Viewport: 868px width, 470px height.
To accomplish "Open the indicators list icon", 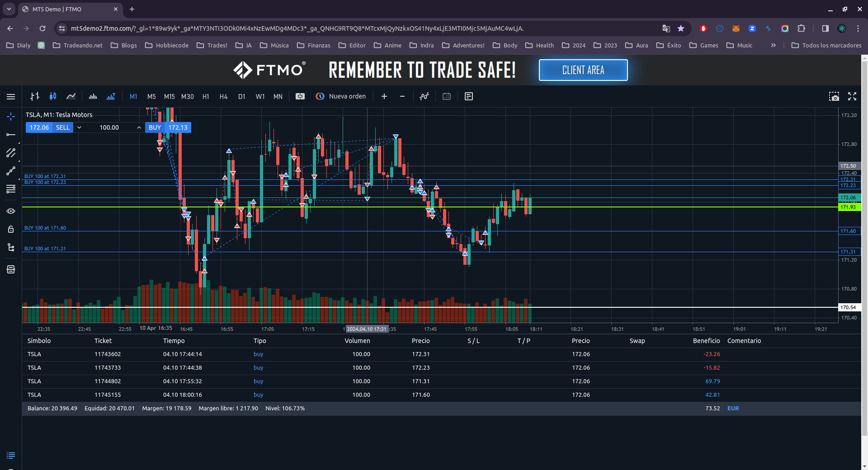I will (424, 96).
